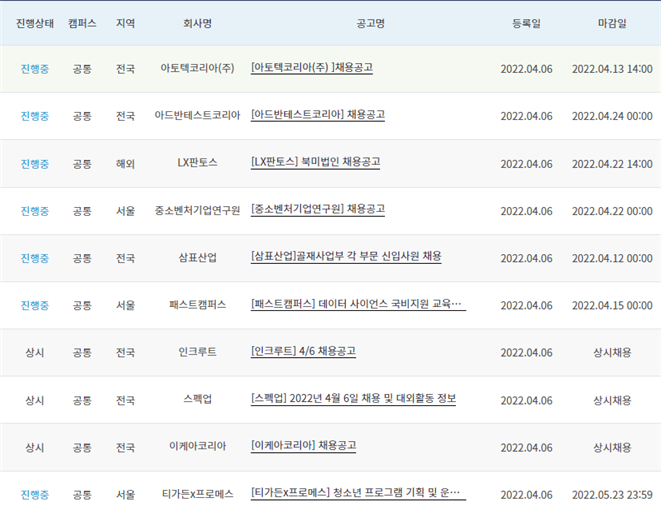Click the company name 패스트캠퍼스
Image resolution: width=661 pixels, height=517 pixels.
point(197,304)
